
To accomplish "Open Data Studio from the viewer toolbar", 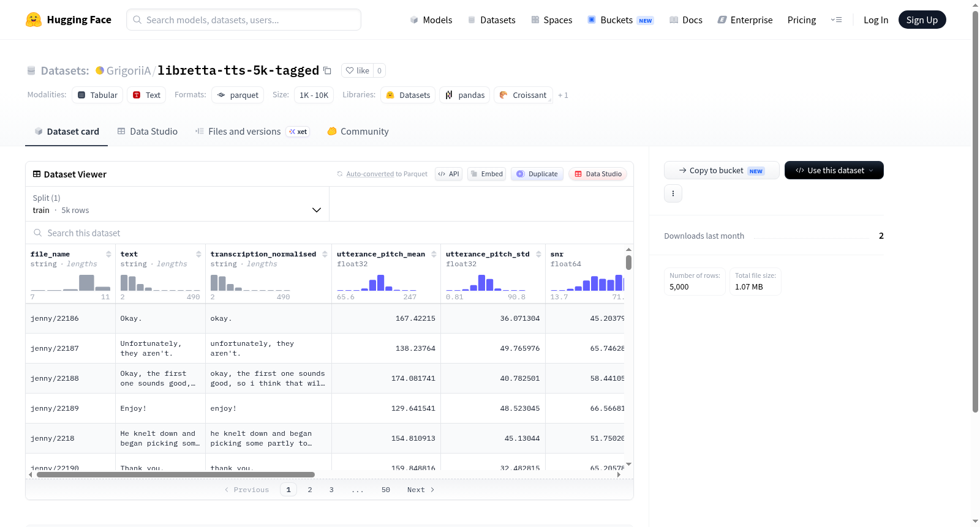I will click(598, 174).
